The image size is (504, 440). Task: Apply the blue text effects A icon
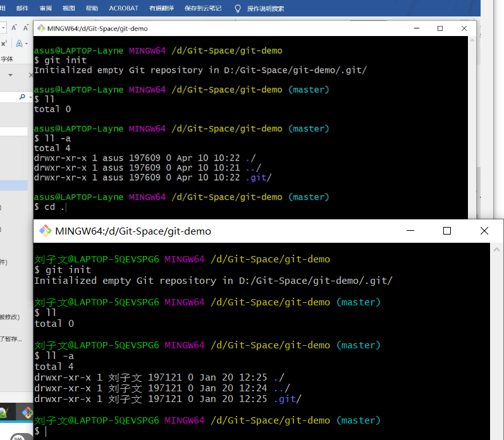pos(19,44)
